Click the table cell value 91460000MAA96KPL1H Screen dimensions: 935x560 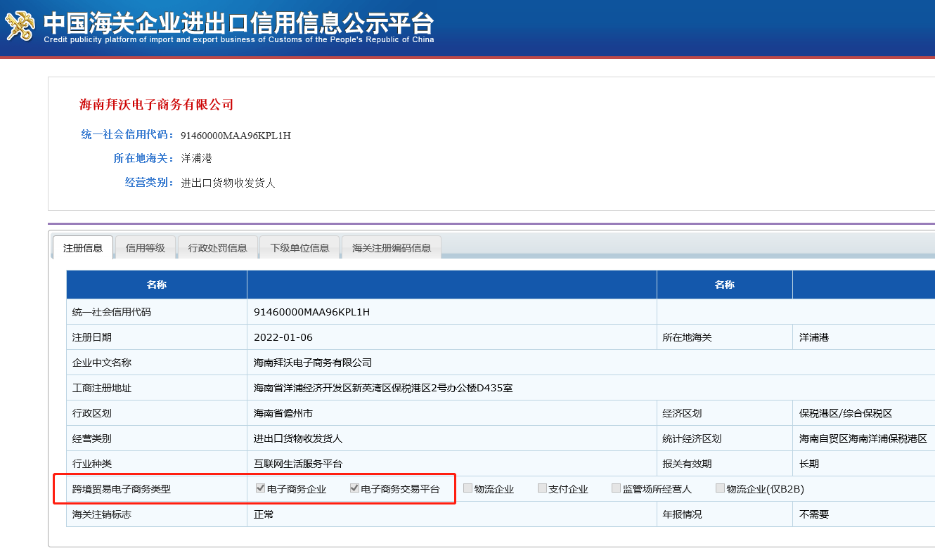(311, 312)
